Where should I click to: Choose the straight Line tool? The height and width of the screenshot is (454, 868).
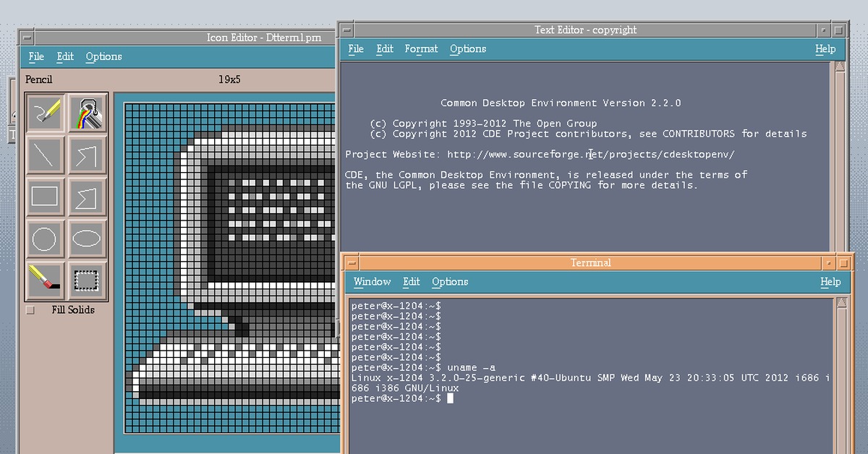pyautogui.click(x=45, y=154)
